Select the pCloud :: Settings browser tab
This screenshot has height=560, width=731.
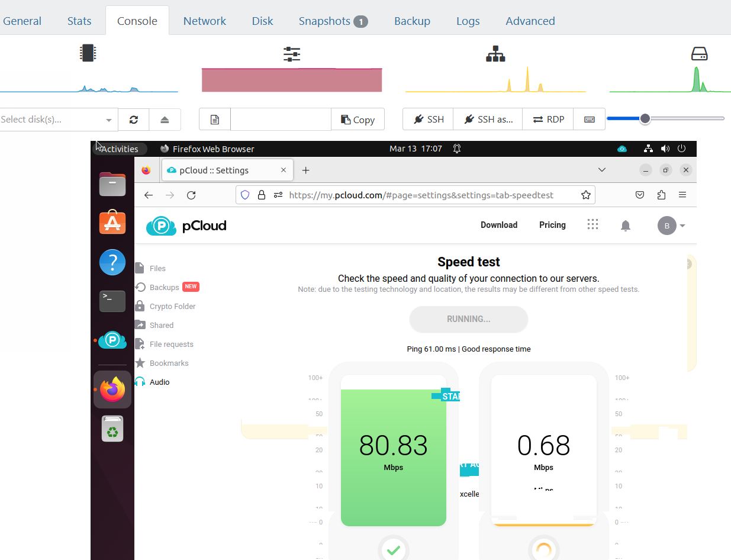tap(227, 170)
